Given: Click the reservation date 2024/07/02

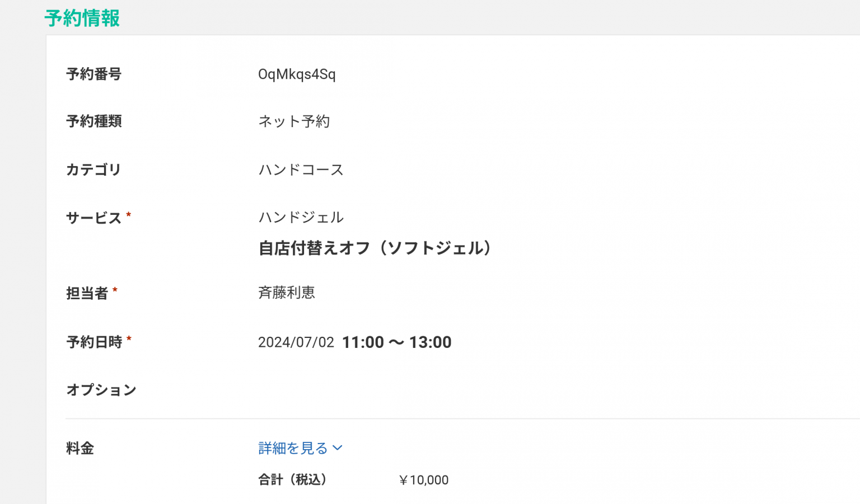Looking at the screenshot, I should (x=296, y=342).
